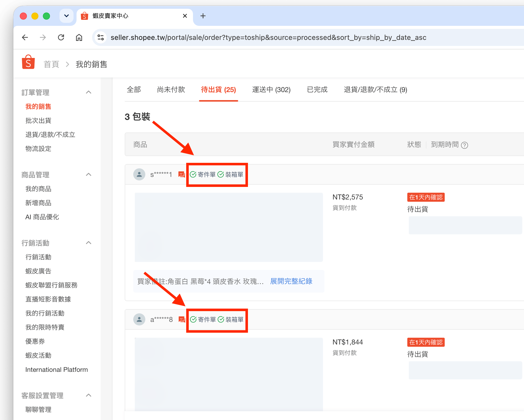524x420 pixels.
Task: Click 我的銷售 in the breadcrumb
Action: (x=91, y=64)
